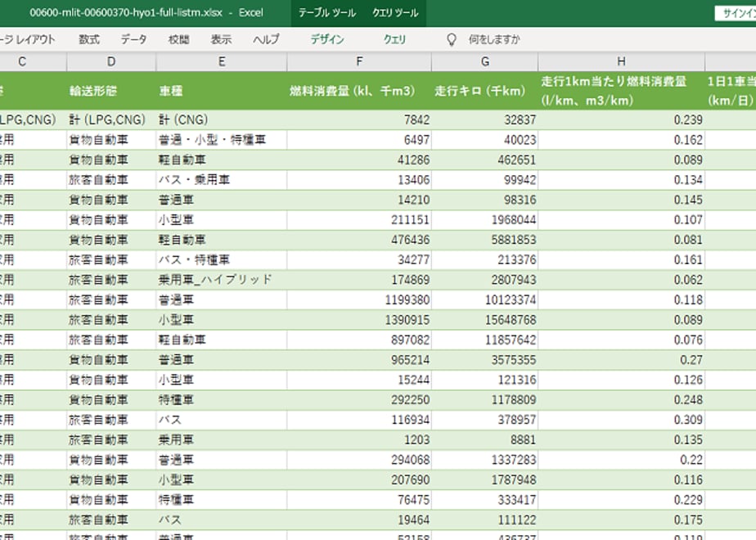Image resolution: width=756 pixels, height=540 pixels.
Task: Select cell バス・乗用車
Action: point(221,180)
